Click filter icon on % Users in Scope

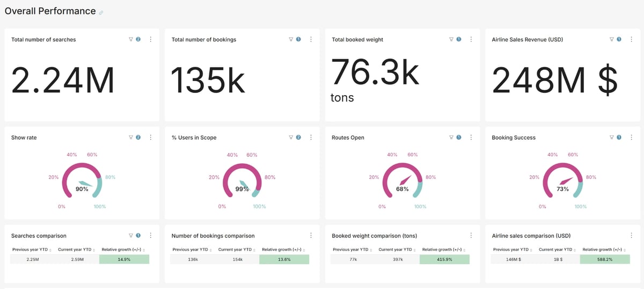coord(291,138)
